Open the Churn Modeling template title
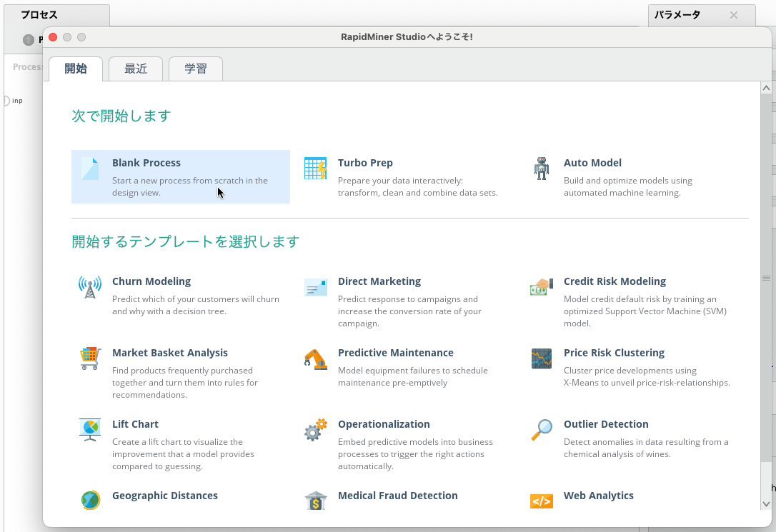This screenshot has width=776, height=532. click(151, 281)
